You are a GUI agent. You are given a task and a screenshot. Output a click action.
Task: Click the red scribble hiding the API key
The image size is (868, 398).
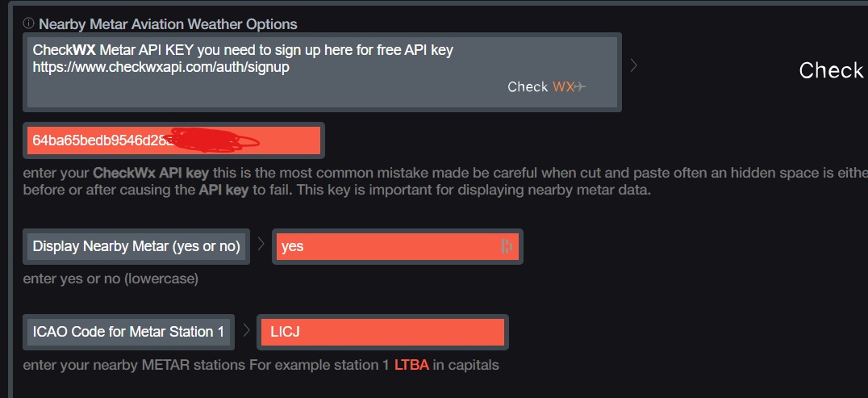(x=213, y=140)
